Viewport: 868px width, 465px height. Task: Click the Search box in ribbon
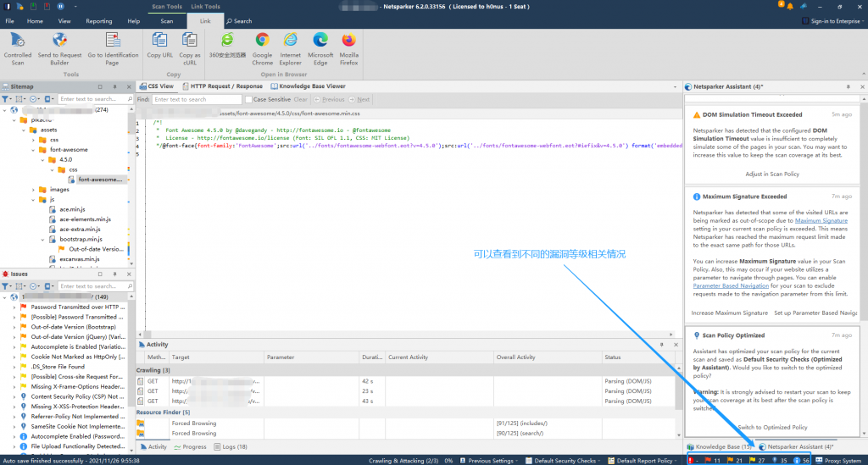[x=239, y=21]
